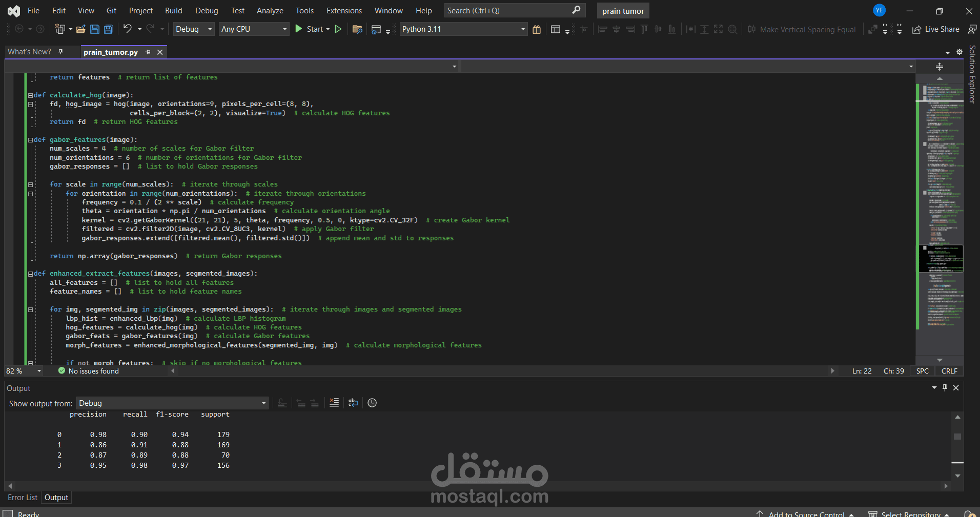Save the current file with the single floppy icon

point(95,29)
